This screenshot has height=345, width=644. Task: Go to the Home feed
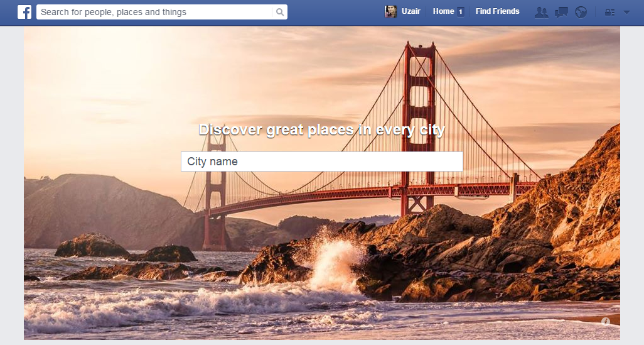(x=443, y=11)
